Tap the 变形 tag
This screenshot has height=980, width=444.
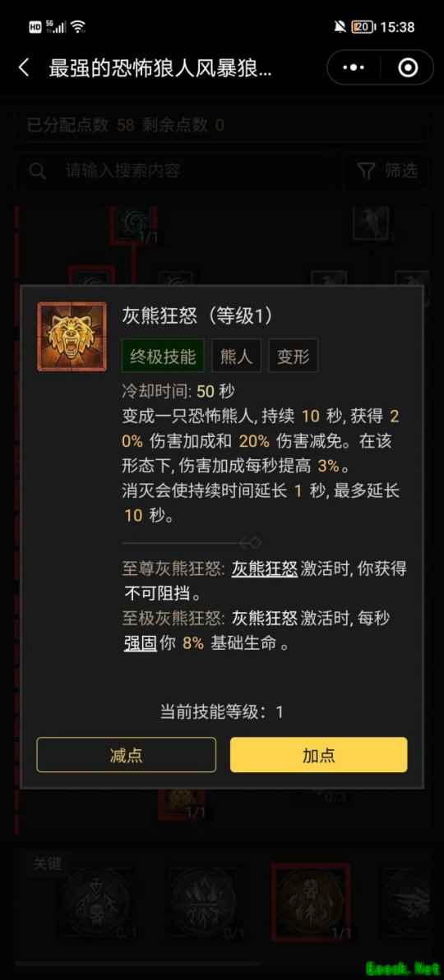coord(294,357)
